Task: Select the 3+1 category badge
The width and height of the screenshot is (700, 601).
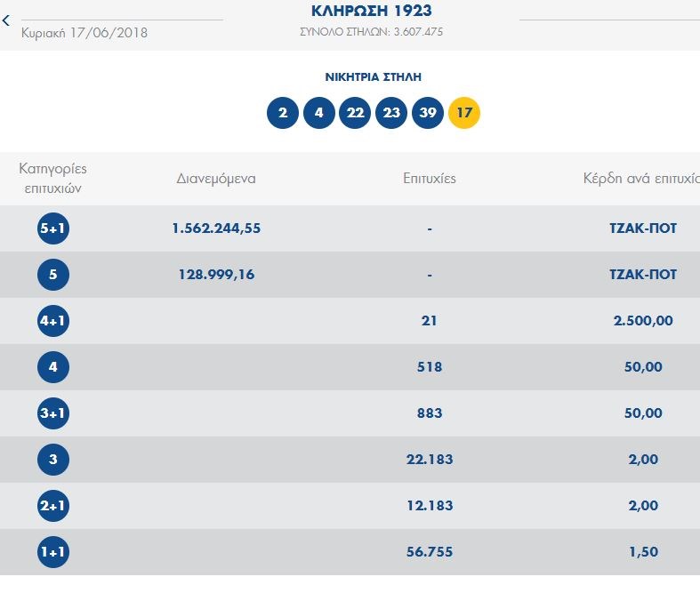Action: 53,413
